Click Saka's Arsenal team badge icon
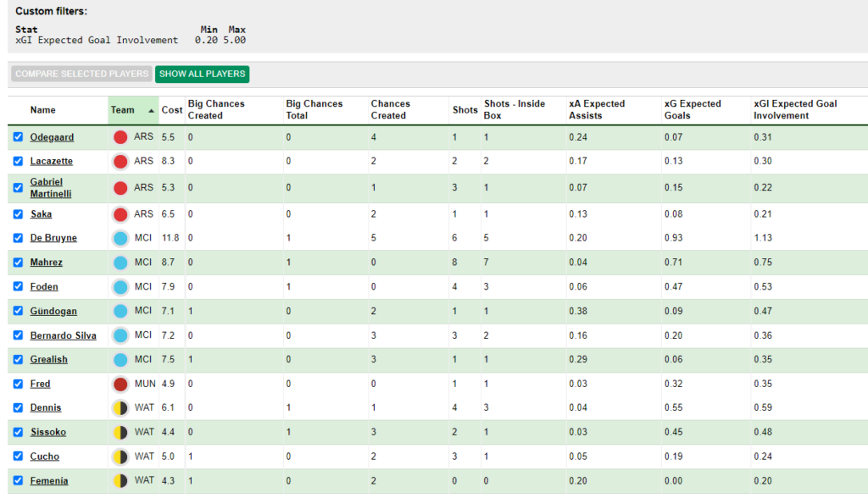The image size is (868, 498). (120, 214)
